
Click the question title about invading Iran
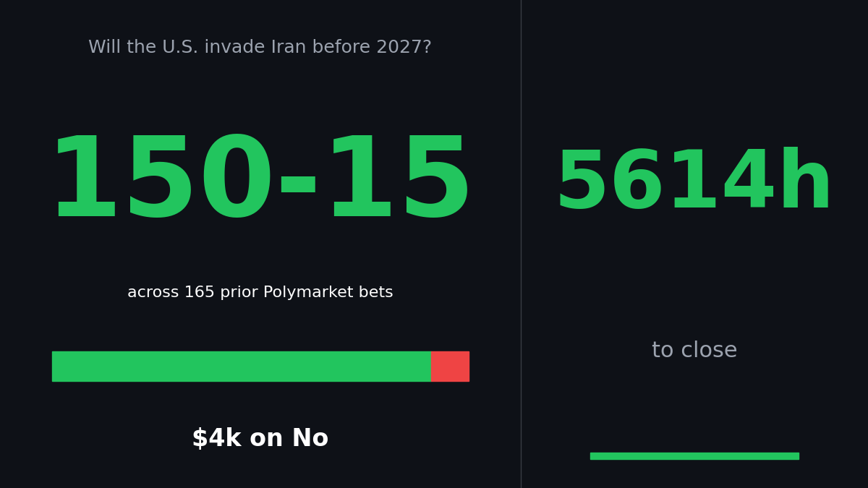pos(260,48)
